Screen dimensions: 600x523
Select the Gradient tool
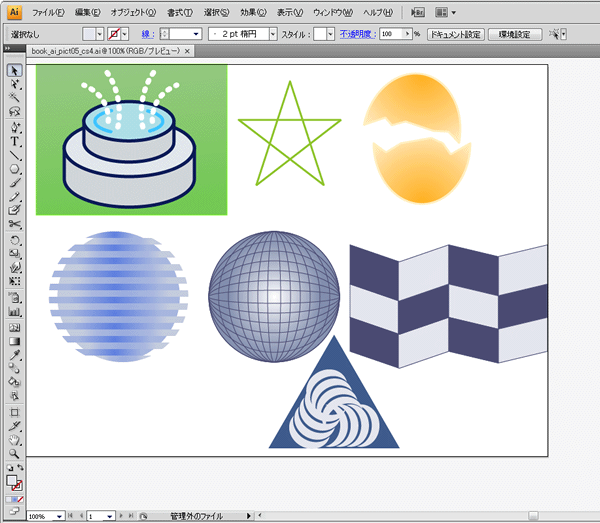coord(15,341)
